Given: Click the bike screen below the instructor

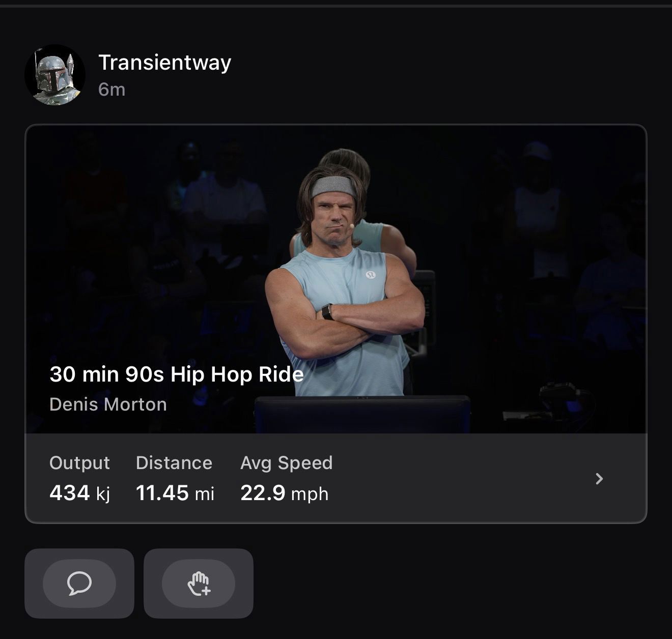Looking at the screenshot, I should click(x=362, y=414).
